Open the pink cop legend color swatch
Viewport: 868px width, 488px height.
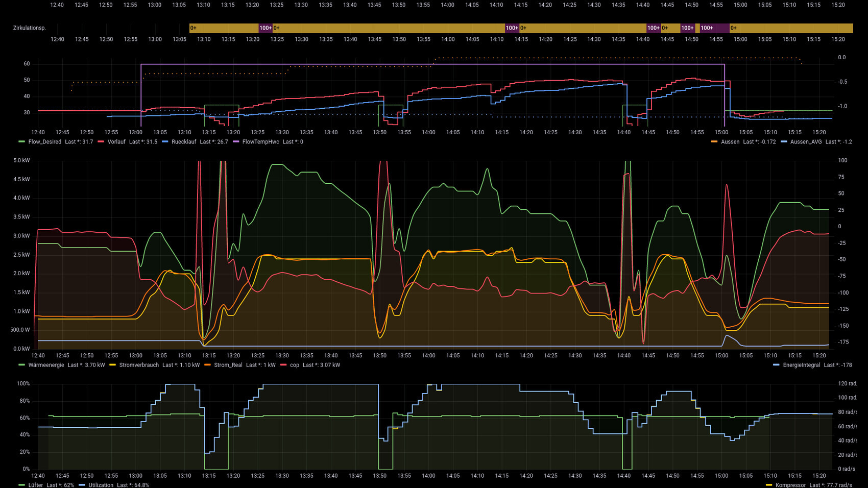(x=284, y=365)
